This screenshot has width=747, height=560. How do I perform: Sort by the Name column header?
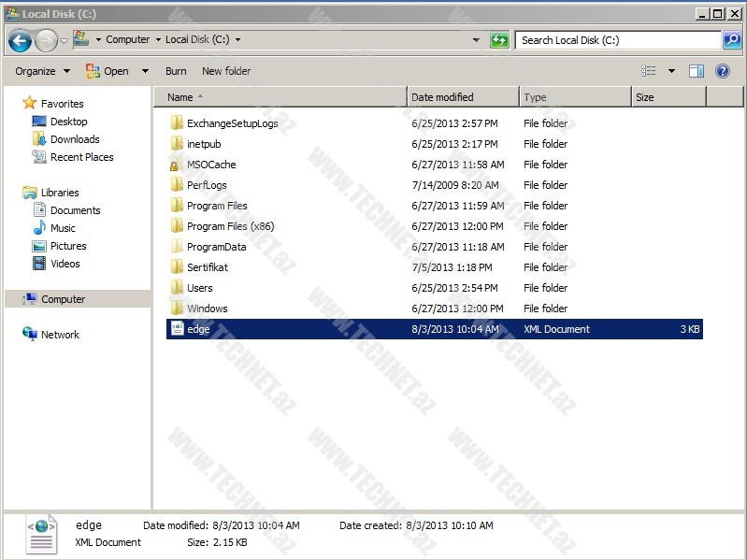[x=281, y=97]
